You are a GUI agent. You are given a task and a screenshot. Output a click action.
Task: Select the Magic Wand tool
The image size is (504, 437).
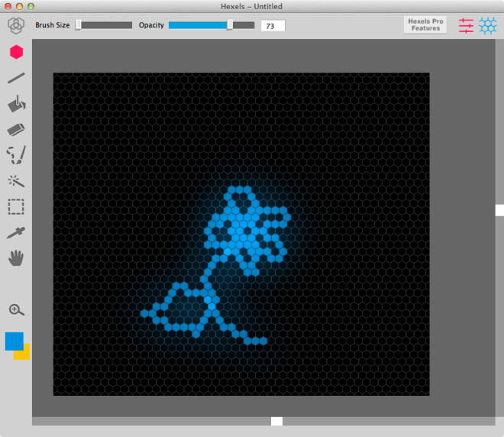tap(16, 181)
